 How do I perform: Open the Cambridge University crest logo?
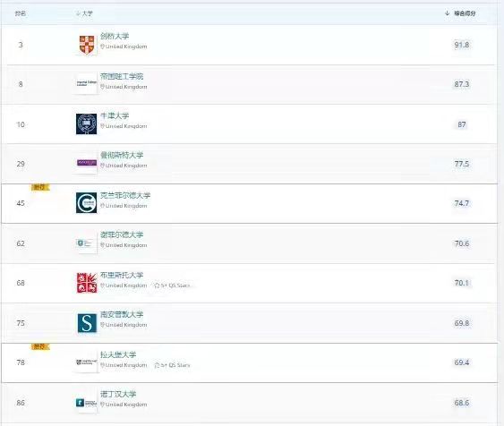click(x=87, y=45)
